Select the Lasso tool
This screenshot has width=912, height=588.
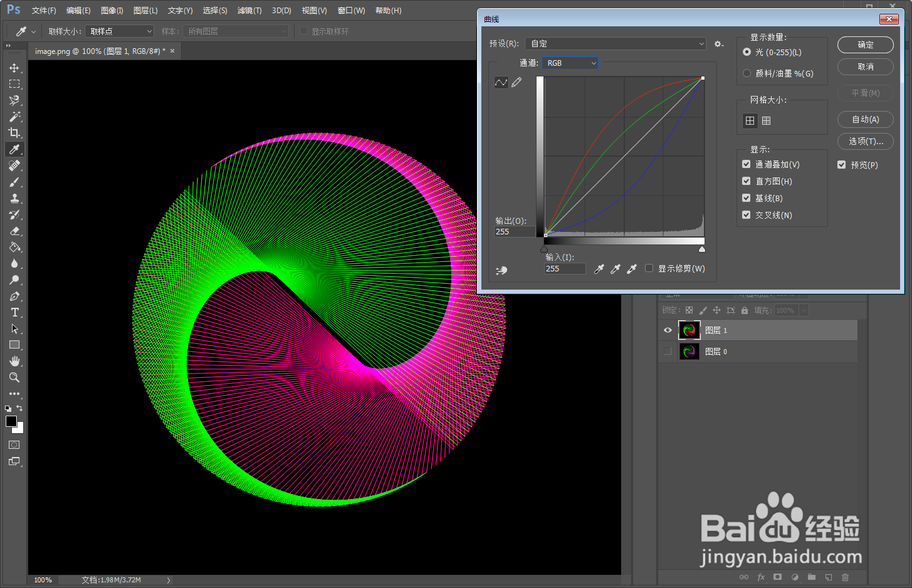coord(14,100)
